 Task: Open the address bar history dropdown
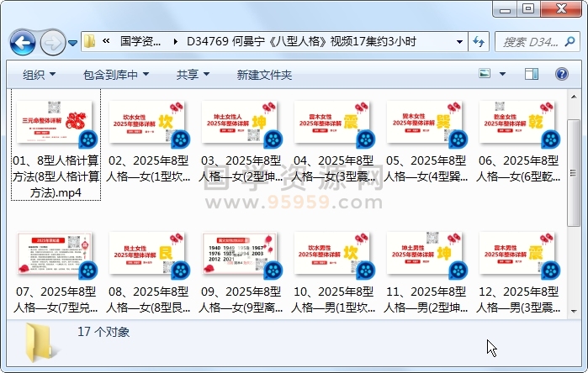tap(459, 41)
